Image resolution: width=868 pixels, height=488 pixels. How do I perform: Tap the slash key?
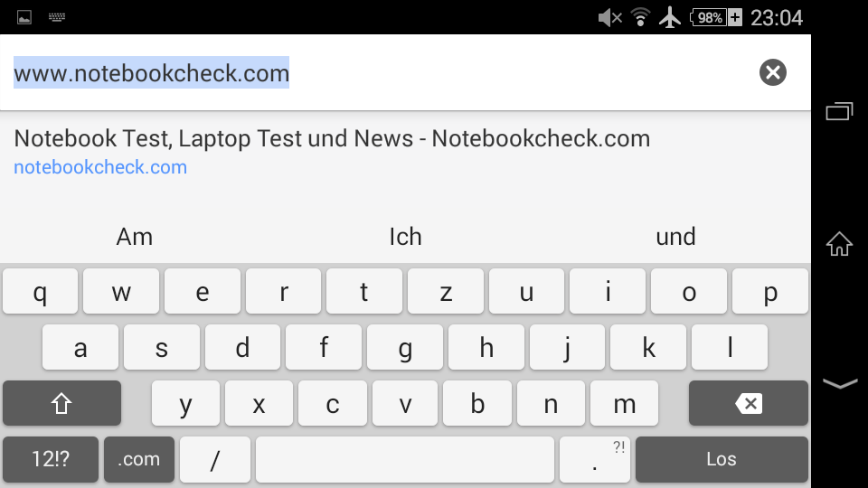pos(215,459)
